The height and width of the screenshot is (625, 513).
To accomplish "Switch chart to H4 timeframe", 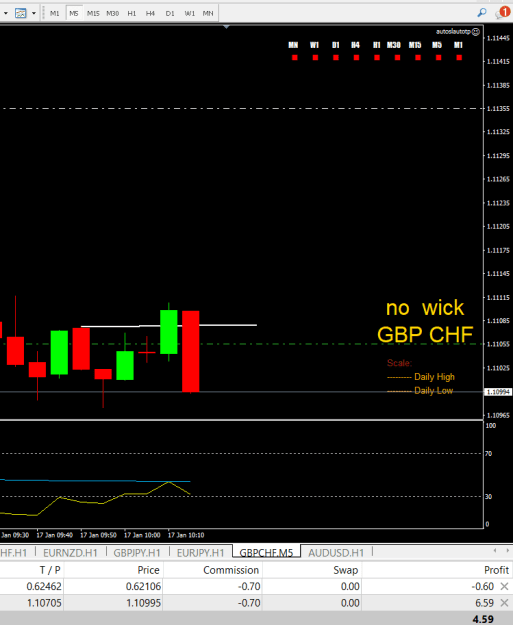I will click(x=150, y=13).
